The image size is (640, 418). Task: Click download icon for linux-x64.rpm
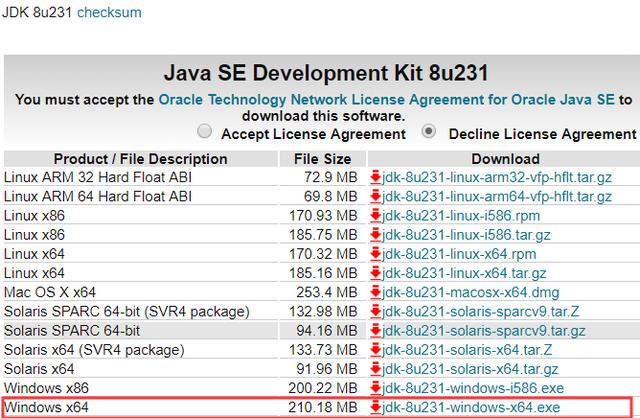(375, 255)
